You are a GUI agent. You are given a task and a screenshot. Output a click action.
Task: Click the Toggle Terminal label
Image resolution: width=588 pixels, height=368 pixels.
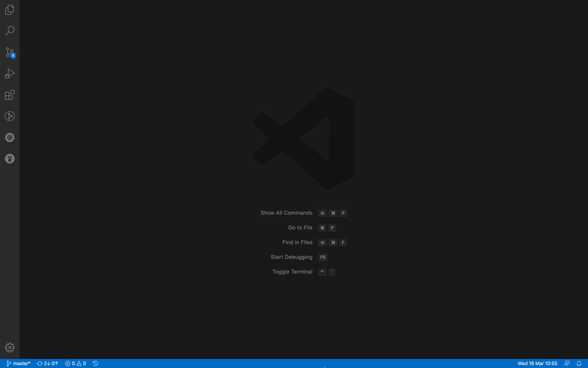pos(292,272)
